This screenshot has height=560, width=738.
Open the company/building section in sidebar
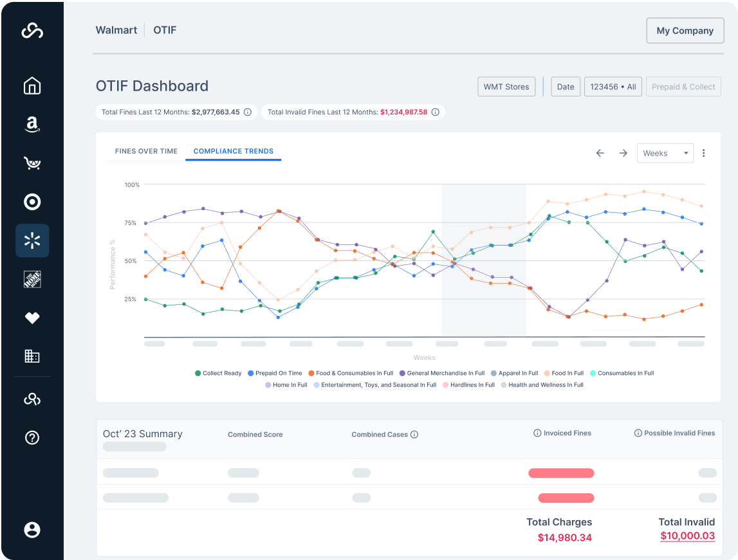pos(32,356)
